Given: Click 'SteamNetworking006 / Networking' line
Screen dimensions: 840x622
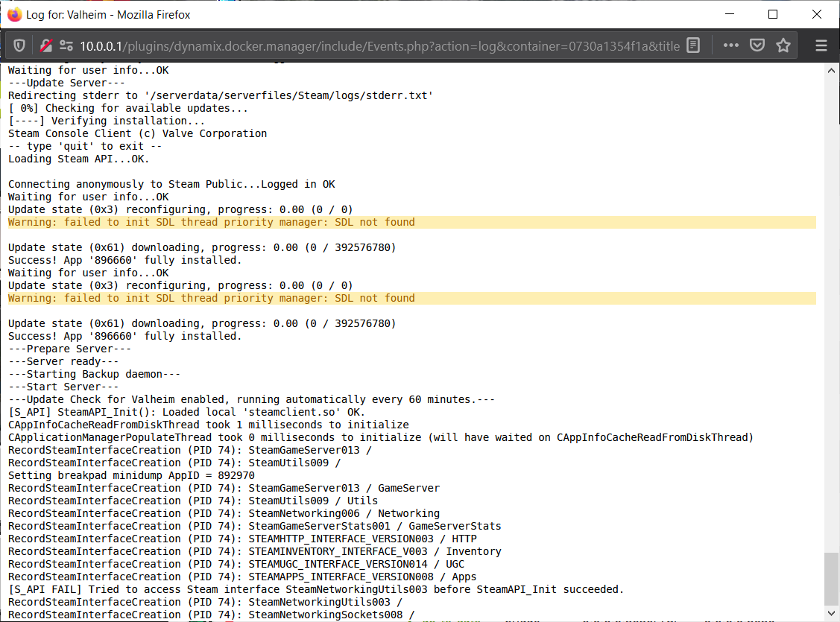Looking at the screenshot, I should click(224, 514).
